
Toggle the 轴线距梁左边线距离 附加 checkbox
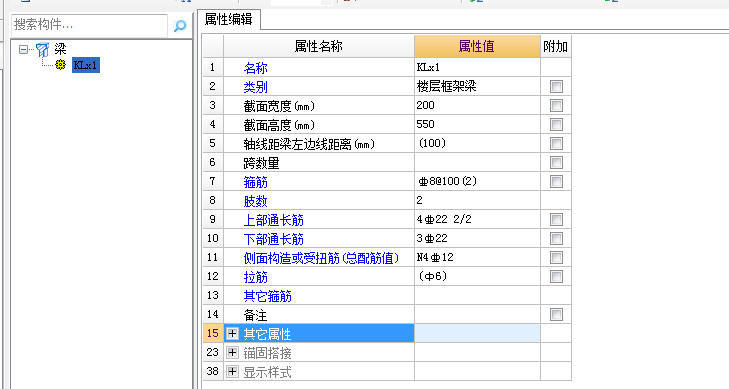click(556, 144)
